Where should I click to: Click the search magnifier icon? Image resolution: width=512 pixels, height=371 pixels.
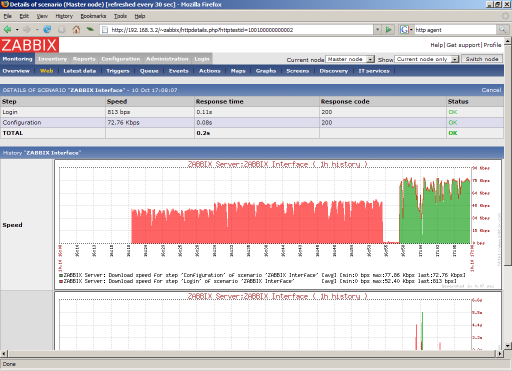502,30
